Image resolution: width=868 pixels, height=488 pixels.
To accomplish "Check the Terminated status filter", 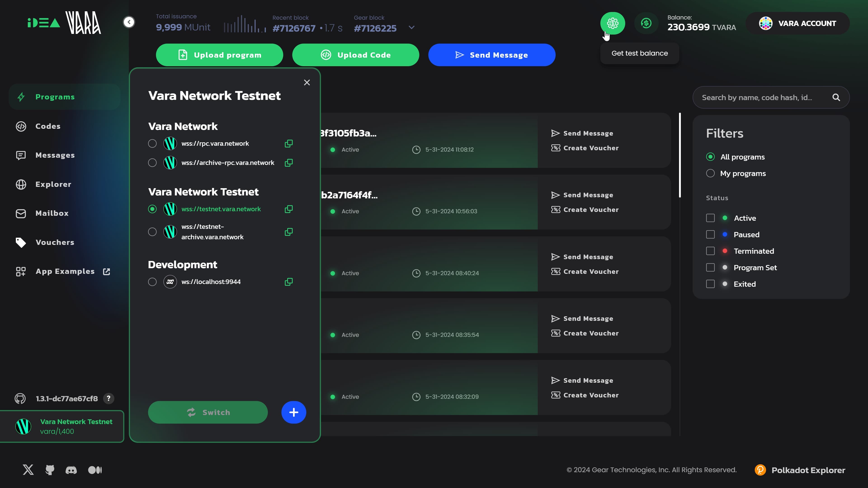I will pos(710,251).
